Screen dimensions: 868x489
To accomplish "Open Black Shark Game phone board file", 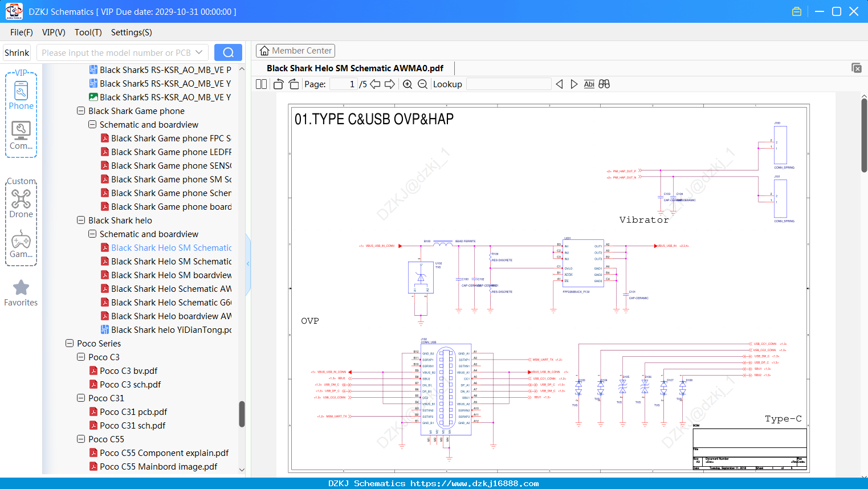I will [166, 207].
